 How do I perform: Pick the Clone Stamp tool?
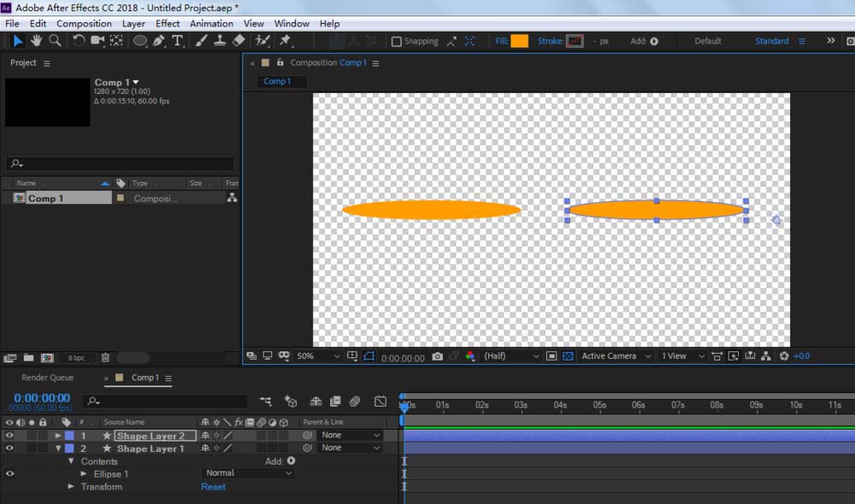coord(220,40)
